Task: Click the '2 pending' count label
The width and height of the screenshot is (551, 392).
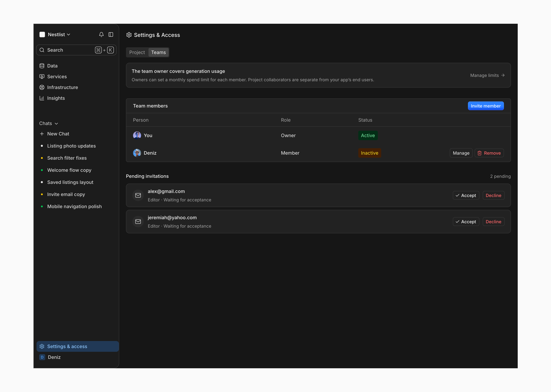Action: (x=500, y=176)
